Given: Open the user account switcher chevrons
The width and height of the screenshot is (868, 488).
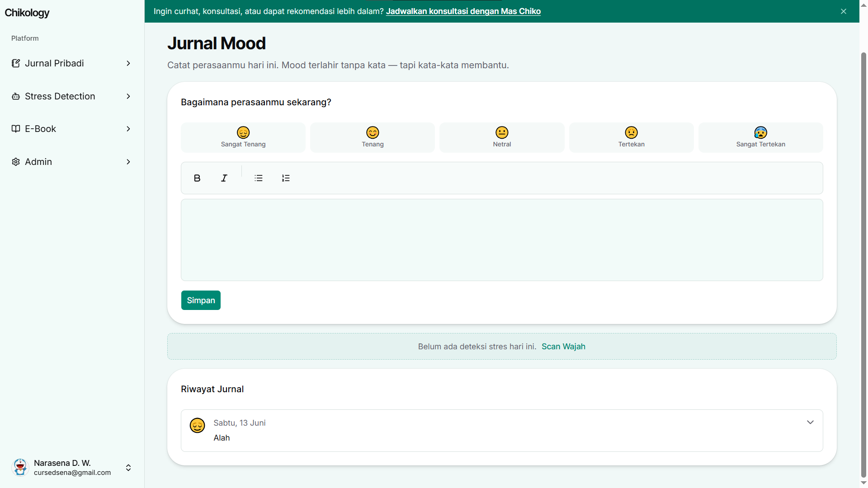Looking at the screenshot, I should pyautogui.click(x=128, y=468).
